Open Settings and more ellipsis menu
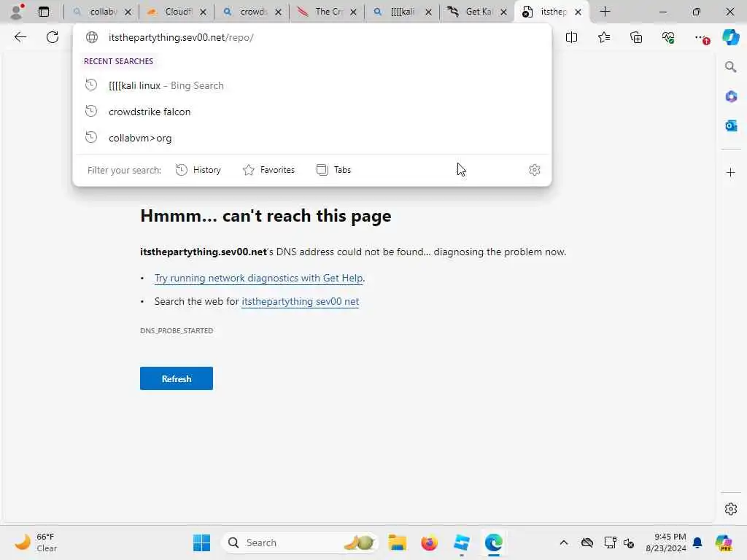 coord(701,37)
